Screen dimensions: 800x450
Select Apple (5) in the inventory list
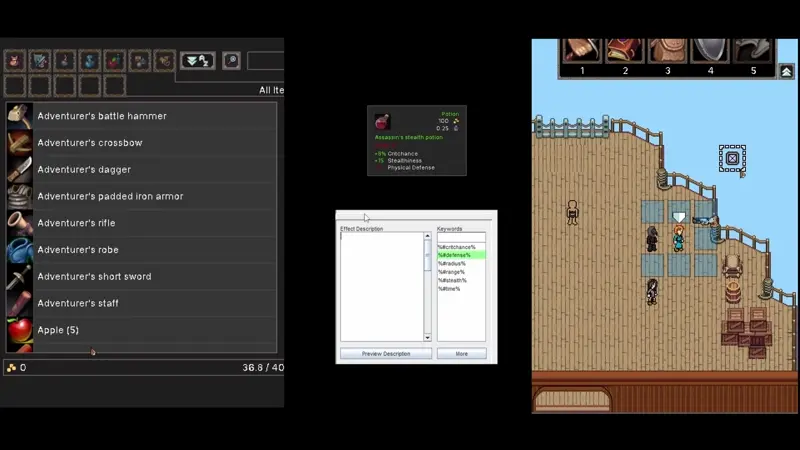(140, 330)
